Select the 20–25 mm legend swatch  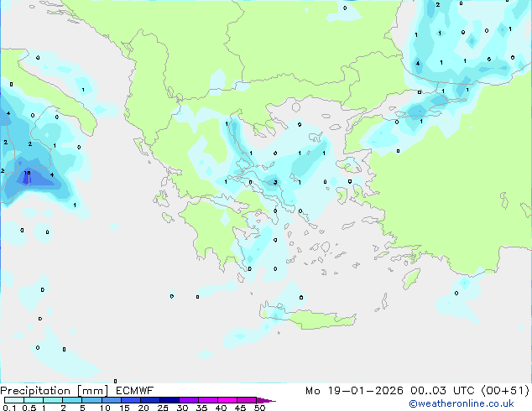pos(150,400)
